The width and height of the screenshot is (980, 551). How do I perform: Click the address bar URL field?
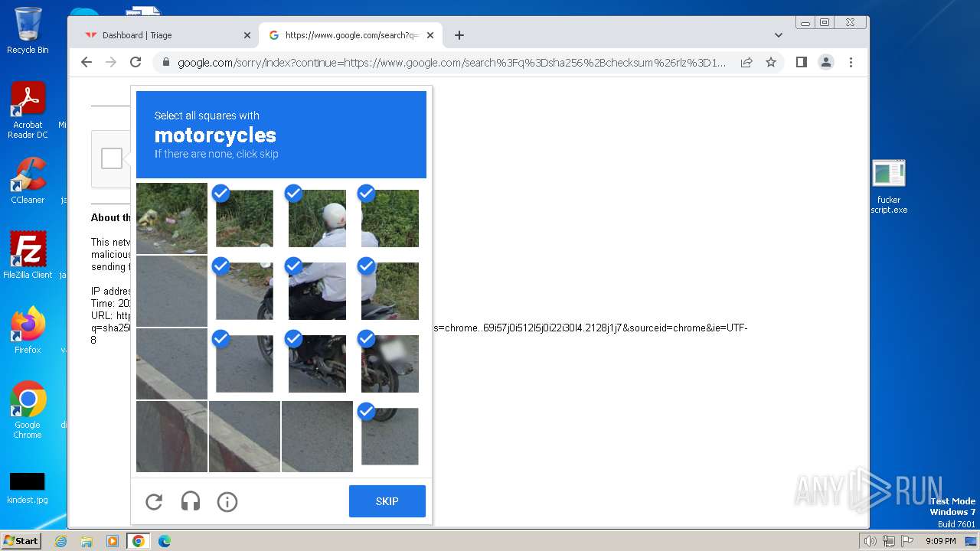coord(452,63)
